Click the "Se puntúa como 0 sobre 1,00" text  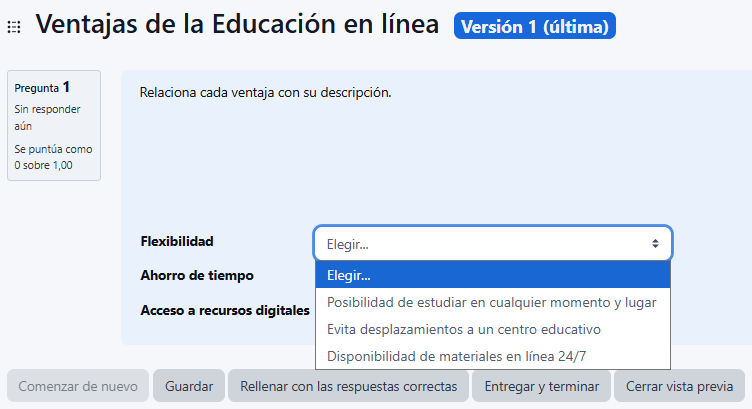53,157
